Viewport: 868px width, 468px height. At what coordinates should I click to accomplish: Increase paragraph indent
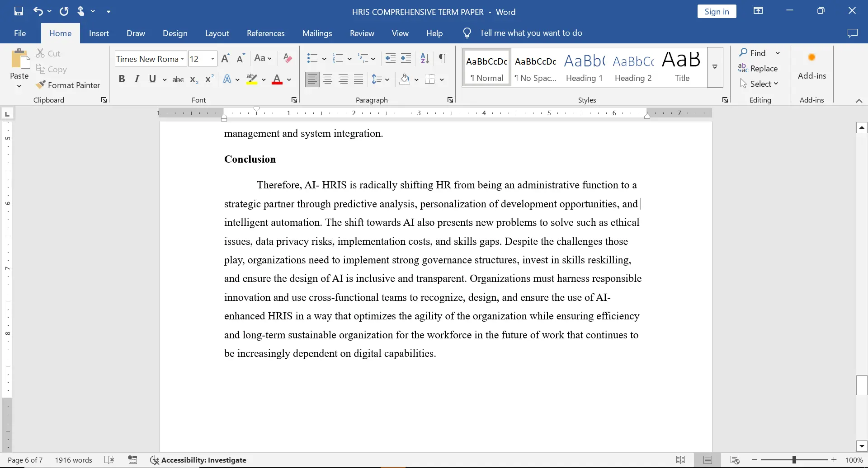pyautogui.click(x=406, y=58)
